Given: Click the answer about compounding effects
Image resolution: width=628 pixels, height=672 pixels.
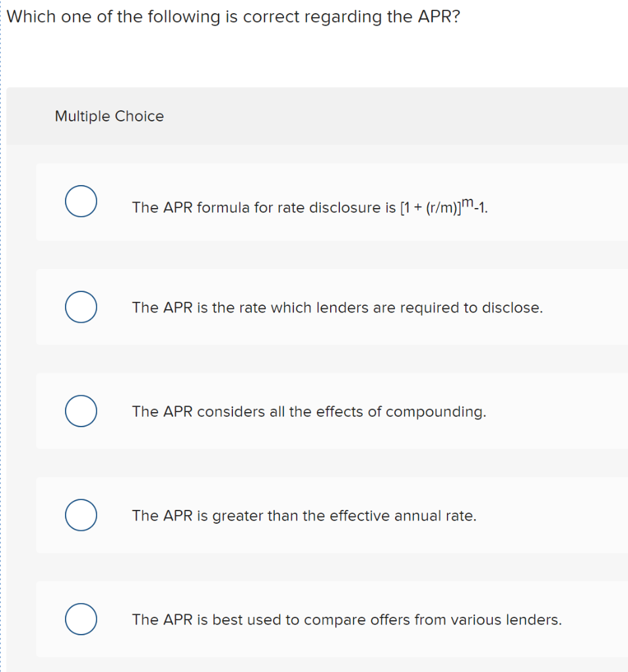Looking at the screenshot, I should 308,411.
